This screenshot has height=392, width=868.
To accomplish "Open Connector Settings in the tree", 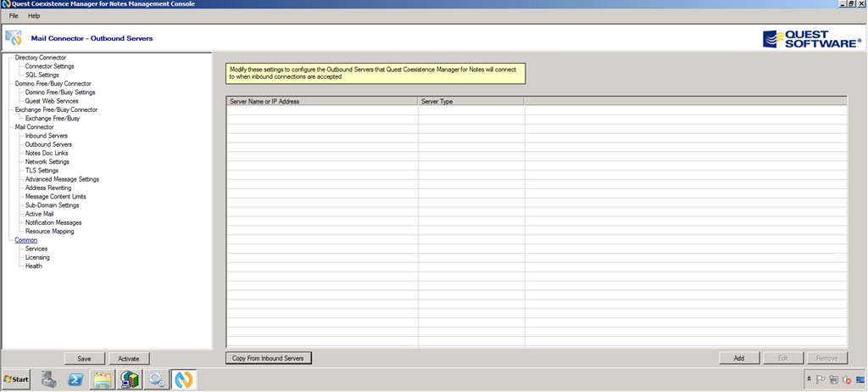I will point(49,66).
